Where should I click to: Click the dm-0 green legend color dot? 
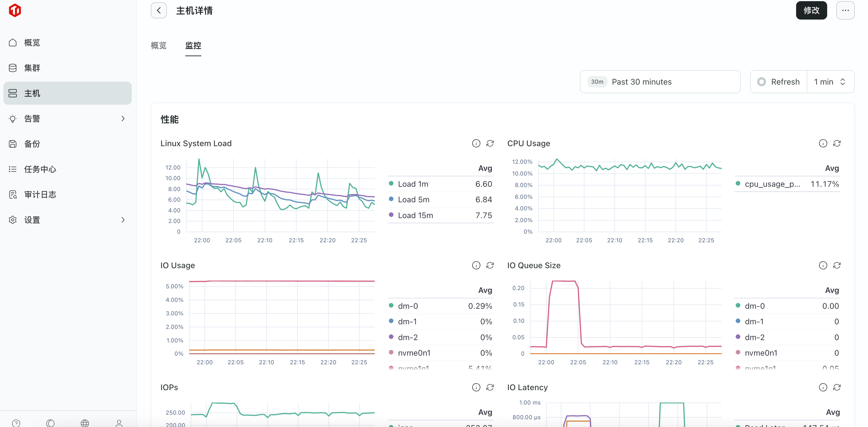click(x=391, y=305)
